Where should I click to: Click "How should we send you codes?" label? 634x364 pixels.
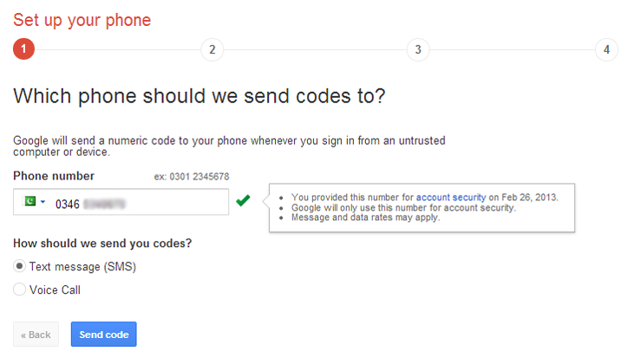pos(102,243)
